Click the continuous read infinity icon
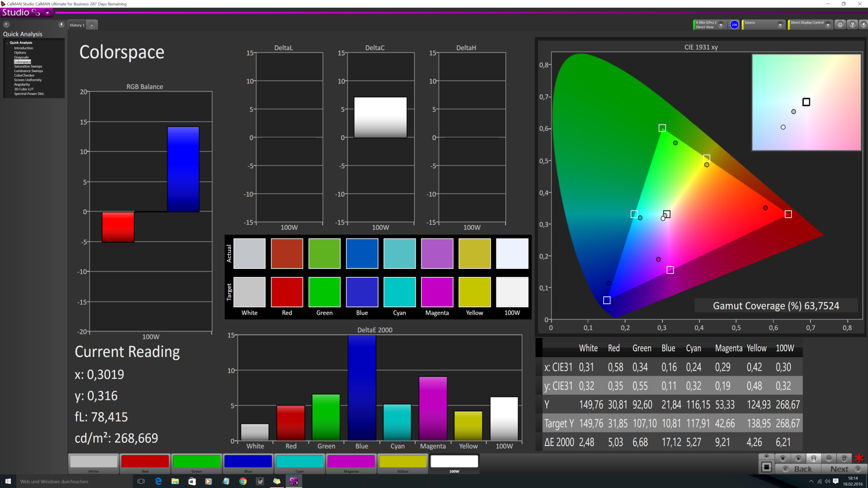The width and height of the screenshot is (868, 488). pos(829,458)
